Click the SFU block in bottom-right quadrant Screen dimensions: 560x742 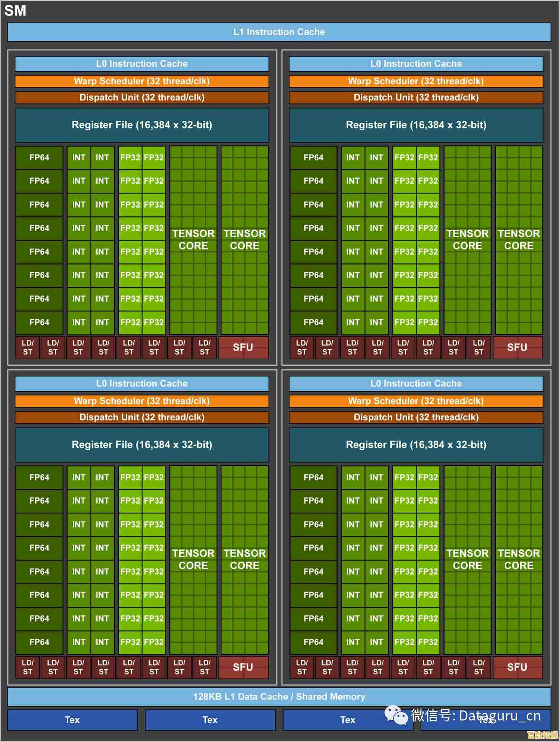click(x=517, y=667)
